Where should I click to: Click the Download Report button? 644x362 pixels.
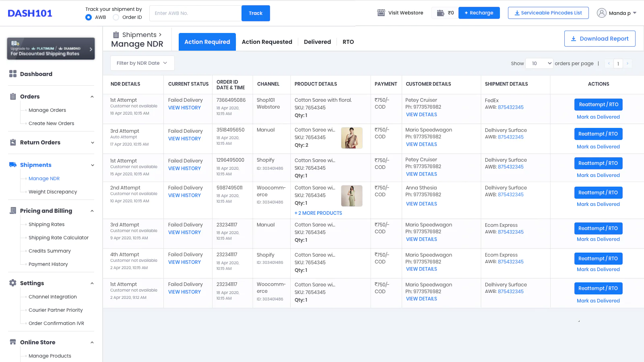pyautogui.click(x=600, y=39)
